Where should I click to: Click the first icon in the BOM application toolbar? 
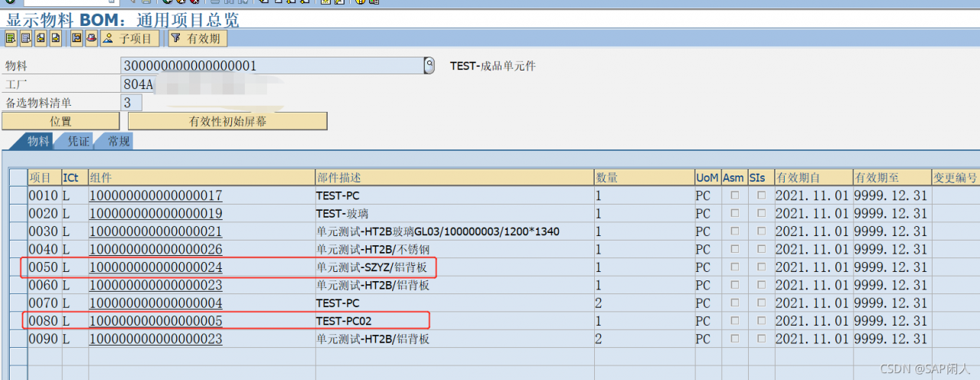[x=11, y=38]
